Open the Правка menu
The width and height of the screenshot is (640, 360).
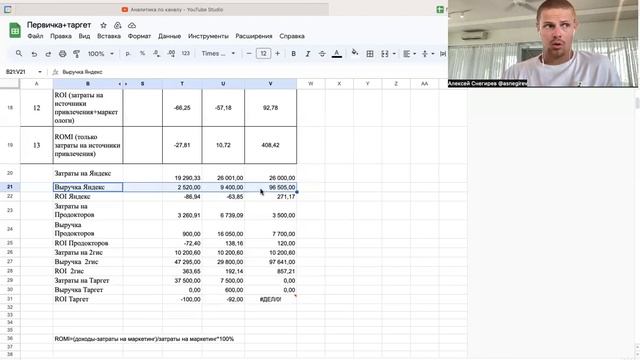[x=61, y=36]
